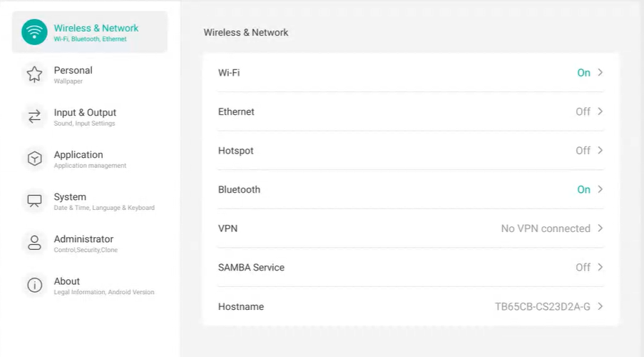Viewport: 644px width, 357px height.
Task: Expand the VPN row chevron
Action: (600, 228)
